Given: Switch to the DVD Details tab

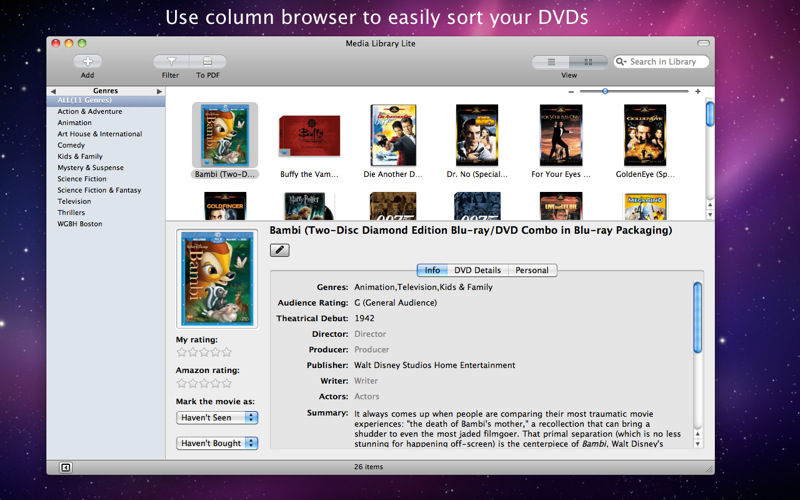Looking at the screenshot, I should point(478,270).
